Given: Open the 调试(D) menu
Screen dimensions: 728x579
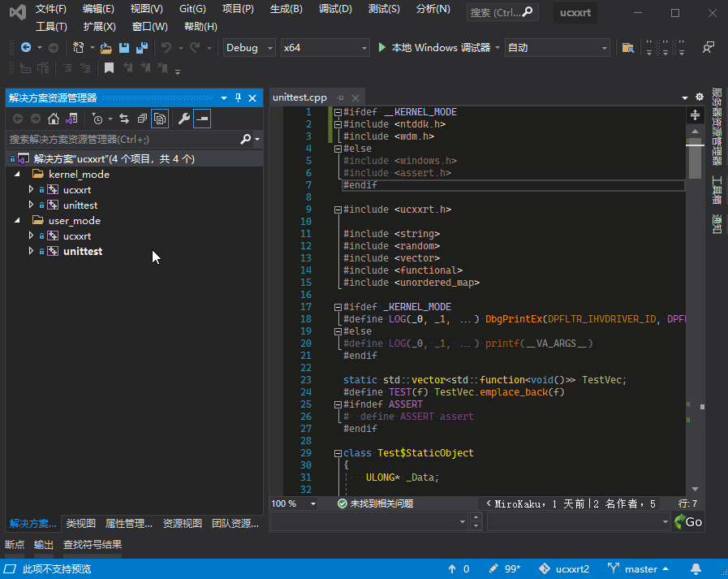Looking at the screenshot, I should tap(335, 9).
